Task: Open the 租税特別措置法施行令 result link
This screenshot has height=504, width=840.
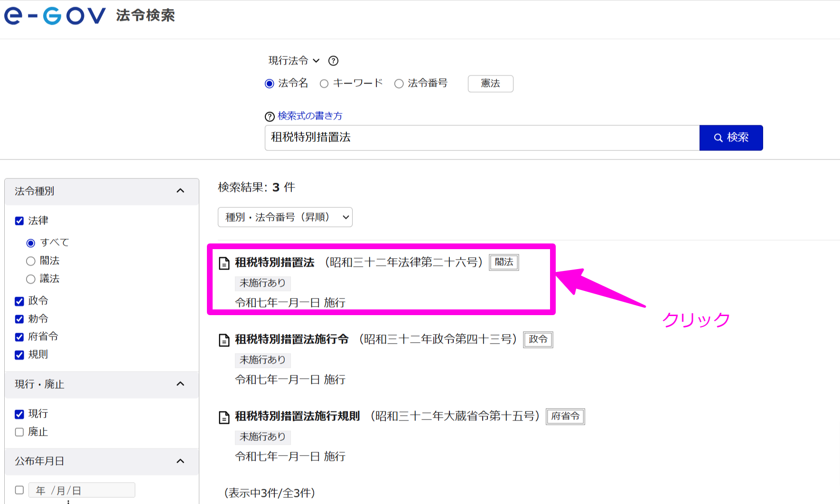Action: pyautogui.click(x=292, y=339)
